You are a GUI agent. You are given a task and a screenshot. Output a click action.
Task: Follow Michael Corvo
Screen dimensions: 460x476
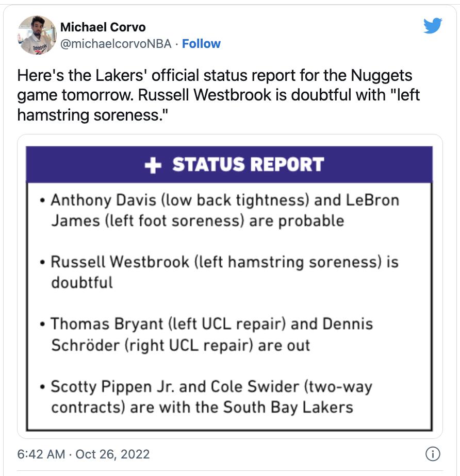[x=201, y=44]
